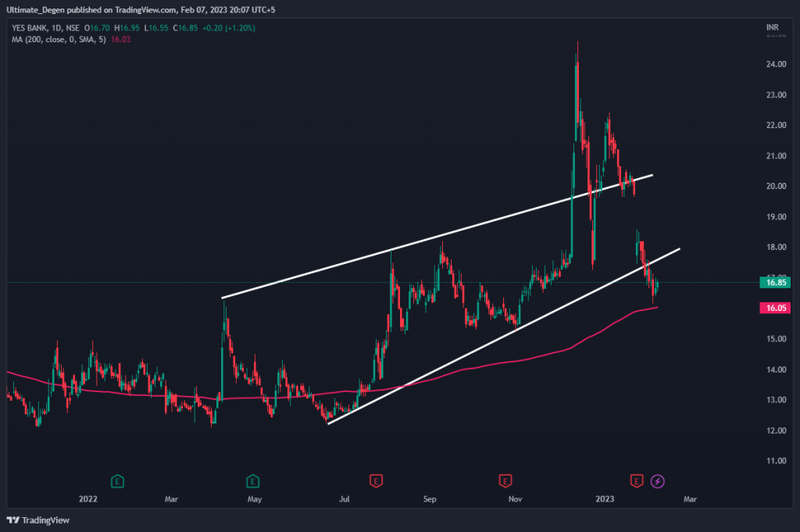The width and height of the screenshot is (800, 532).
Task: Click the purple lightning event icon
Action: (x=658, y=481)
